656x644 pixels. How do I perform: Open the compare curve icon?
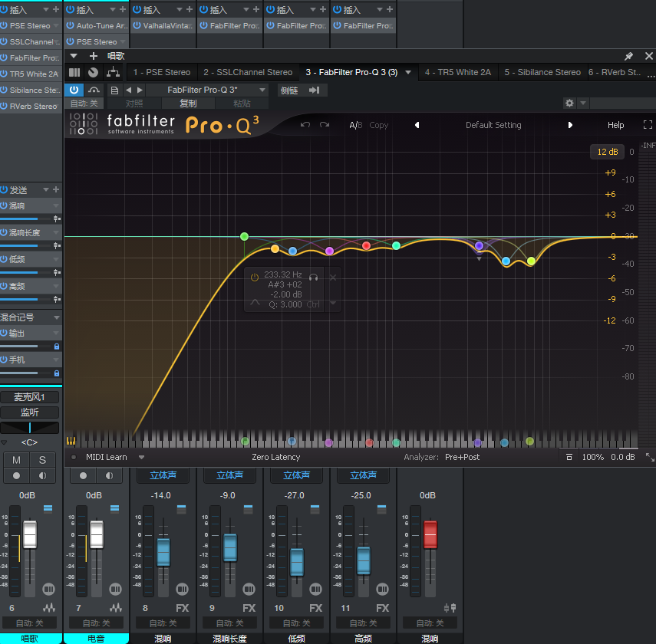click(x=94, y=90)
